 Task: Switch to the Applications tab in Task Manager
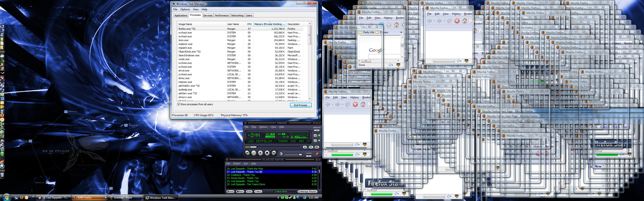coord(181,15)
